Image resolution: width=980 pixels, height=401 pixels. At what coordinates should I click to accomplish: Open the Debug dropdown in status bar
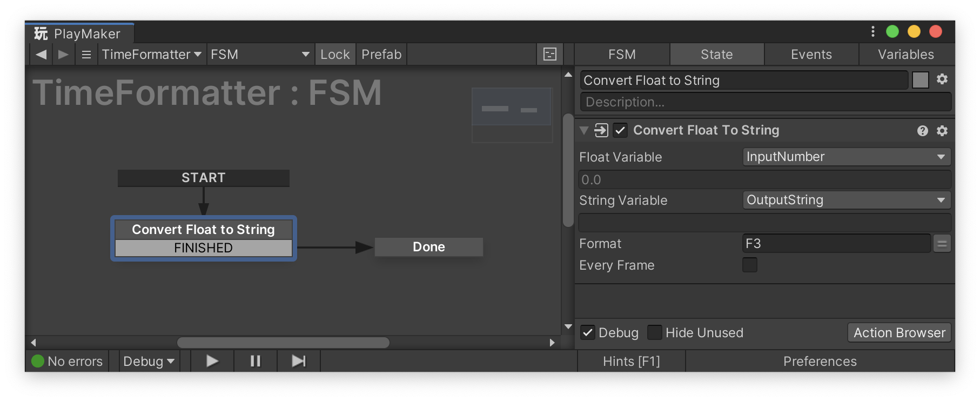[x=149, y=361]
